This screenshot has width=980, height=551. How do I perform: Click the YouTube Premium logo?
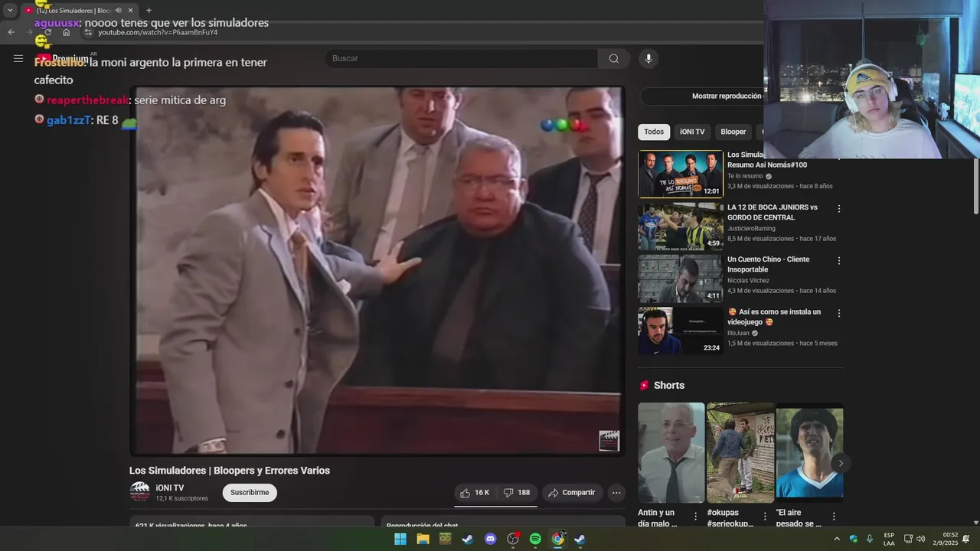point(64,58)
